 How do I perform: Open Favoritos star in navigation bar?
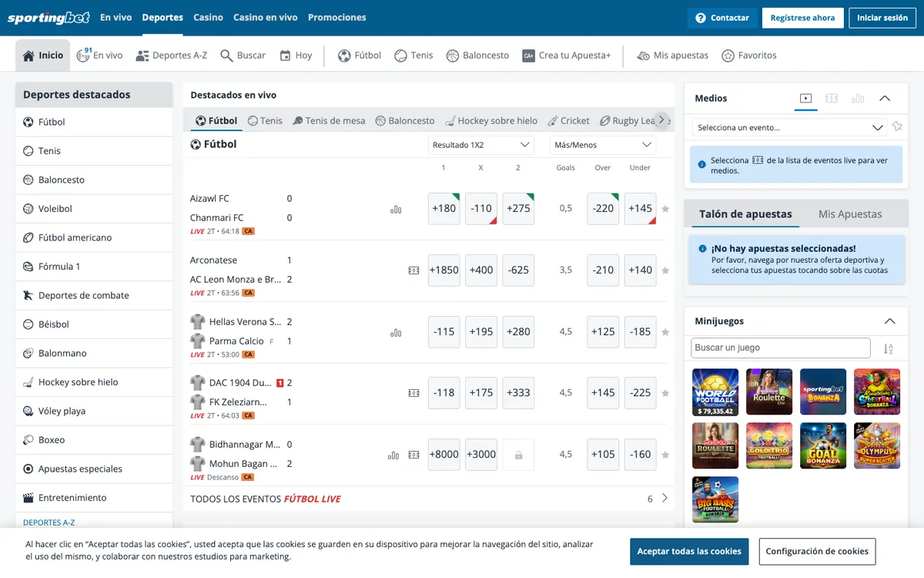click(748, 55)
